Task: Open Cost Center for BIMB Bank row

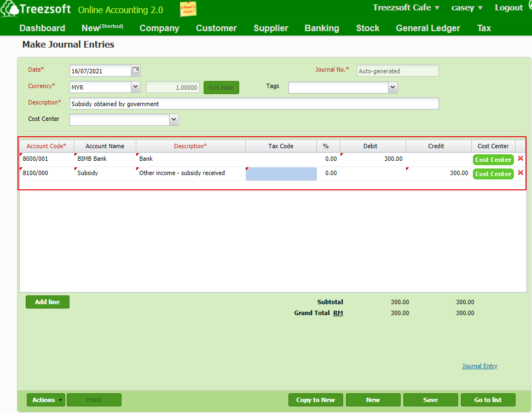Action: (493, 160)
